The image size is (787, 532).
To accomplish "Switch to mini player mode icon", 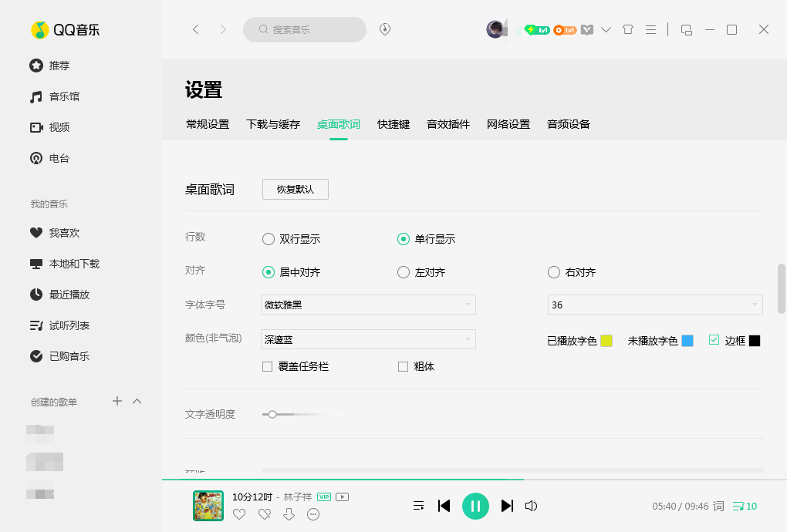I will [686, 29].
